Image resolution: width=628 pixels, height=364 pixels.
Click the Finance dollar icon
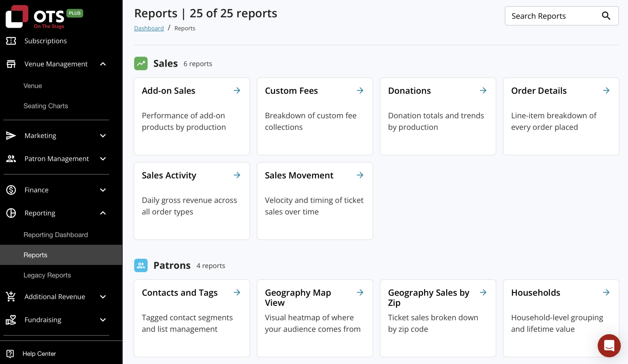pyautogui.click(x=11, y=190)
